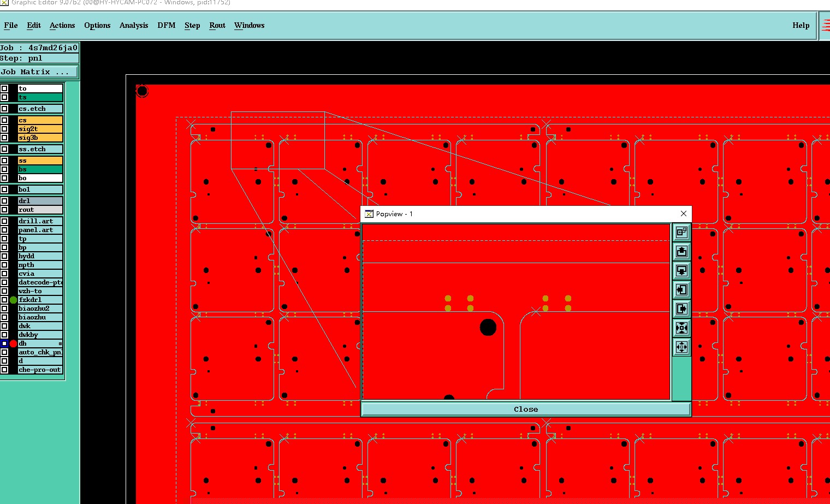Select the hydd layer name
The image size is (830, 504).
40,256
